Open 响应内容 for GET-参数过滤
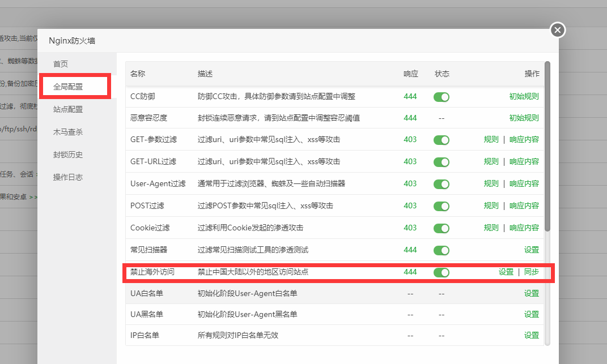Viewport: 607px width, 364px height. tap(524, 140)
